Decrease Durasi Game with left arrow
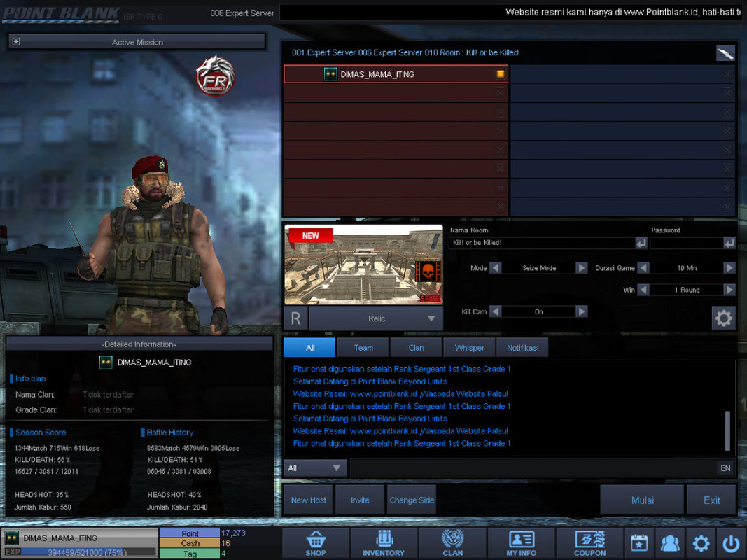This screenshot has height=560, width=747. (x=643, y=268)
